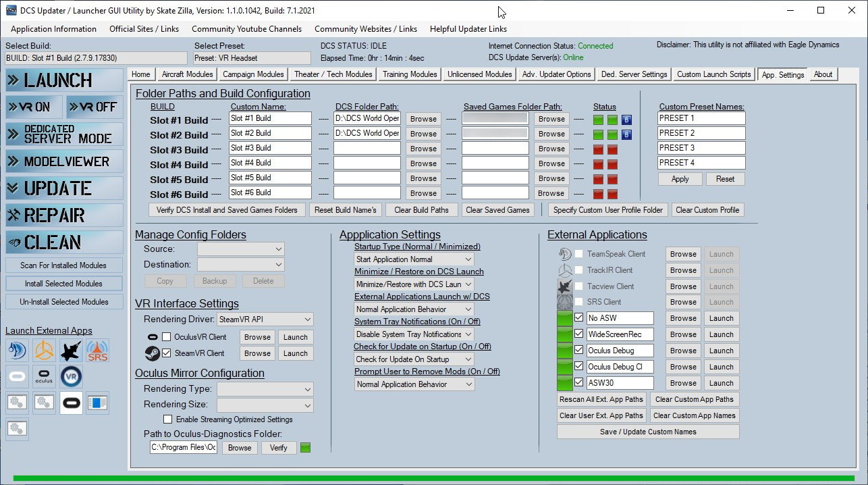Open the Rendering Driver dropdown
Viewport: 868px width, 485px height.
coord(265,320)
